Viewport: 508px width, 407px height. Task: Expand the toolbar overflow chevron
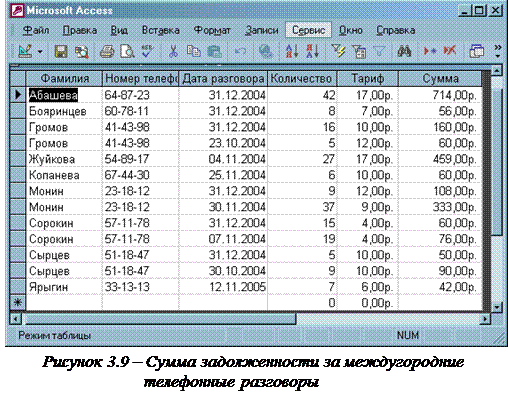tap(497, 51)
